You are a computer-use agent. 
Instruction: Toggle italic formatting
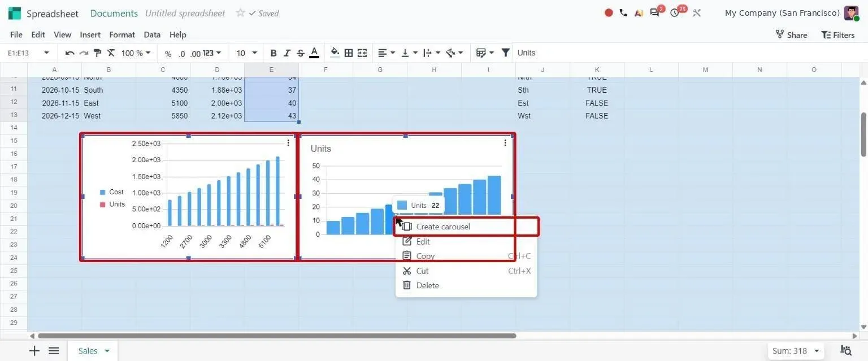pyautogui.click(x=287, y=53)
